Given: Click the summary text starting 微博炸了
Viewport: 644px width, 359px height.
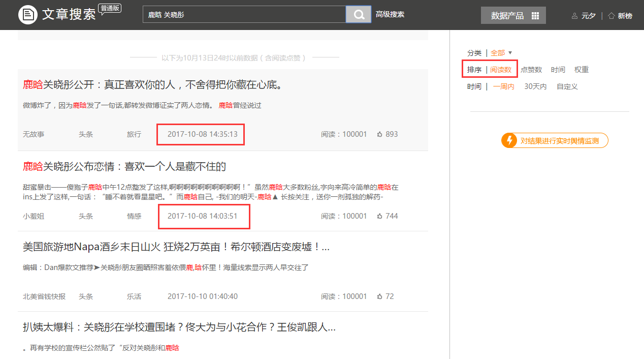Looking at the screenshot, I should [142, 105].
